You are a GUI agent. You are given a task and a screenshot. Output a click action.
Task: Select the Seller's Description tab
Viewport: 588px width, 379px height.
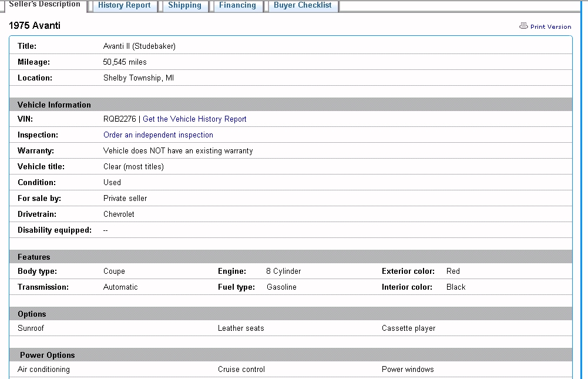tap(45, 5)
